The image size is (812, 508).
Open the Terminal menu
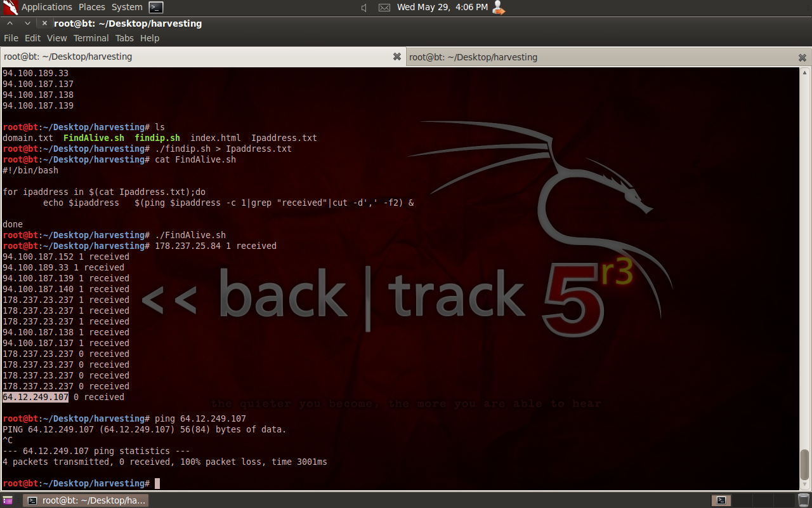[x=91, y=38]
